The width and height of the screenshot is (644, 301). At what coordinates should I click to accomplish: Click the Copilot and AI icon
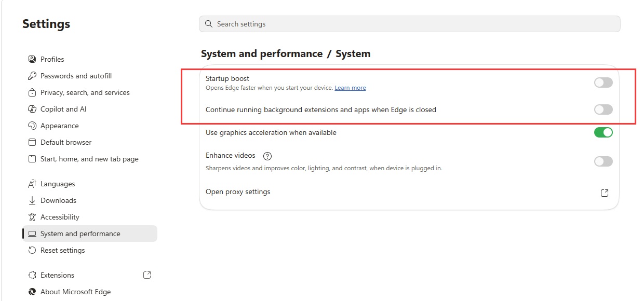click(32, 109)
